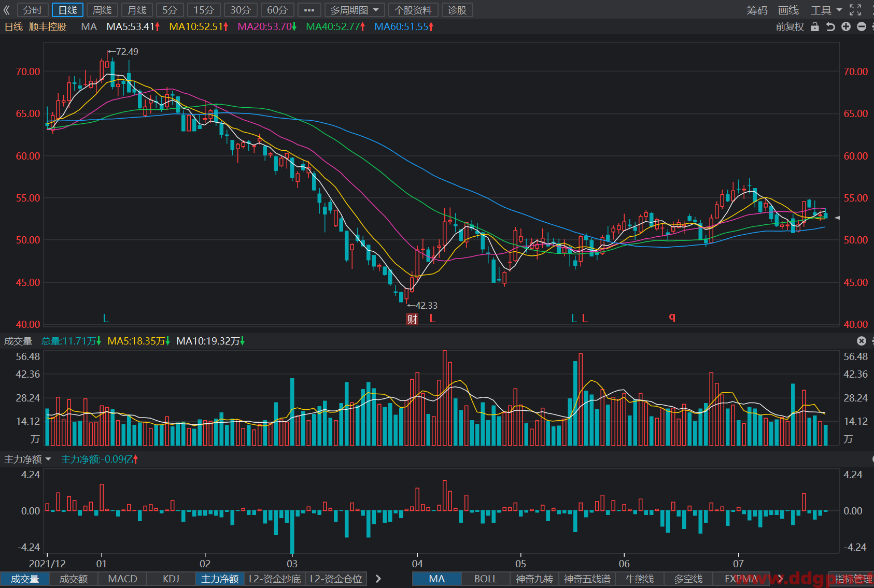874x588 pixels.
Task: Open the 多周期图 dropdown
Action: pyautogui.click(x=355, y=10)
